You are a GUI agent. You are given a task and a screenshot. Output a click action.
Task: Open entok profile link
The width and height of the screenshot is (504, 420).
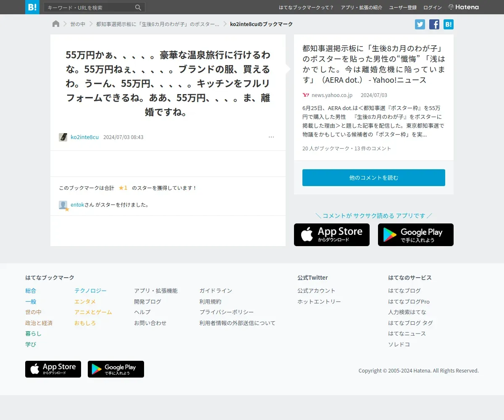pyautogui.click(x=77, y=205)
